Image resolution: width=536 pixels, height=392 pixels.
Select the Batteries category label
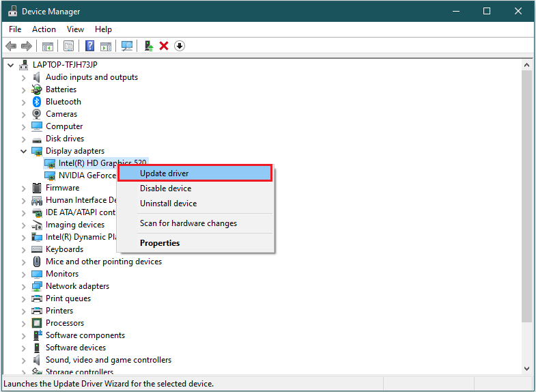tap(61, 89)
